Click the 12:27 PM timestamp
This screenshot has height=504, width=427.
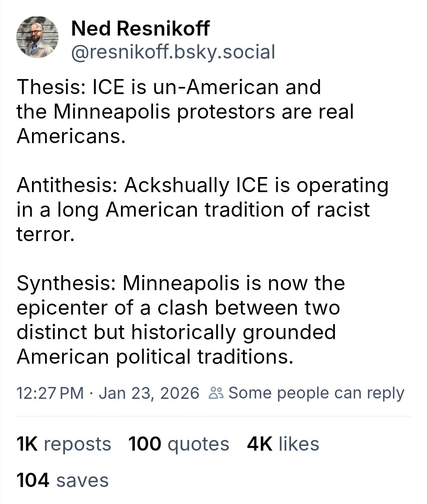click(x=50, y=393)
